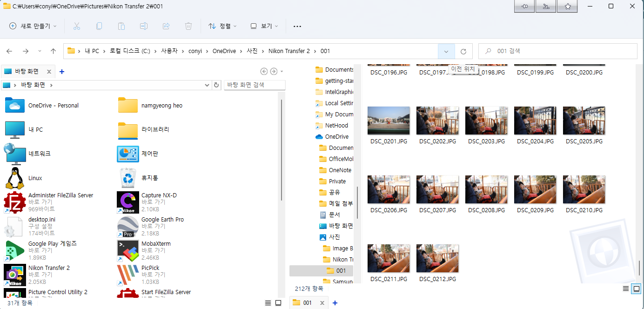This screenshot has height=309, width=644.
Task: Click the Share icon in toolbar
Action: point(166,26)
